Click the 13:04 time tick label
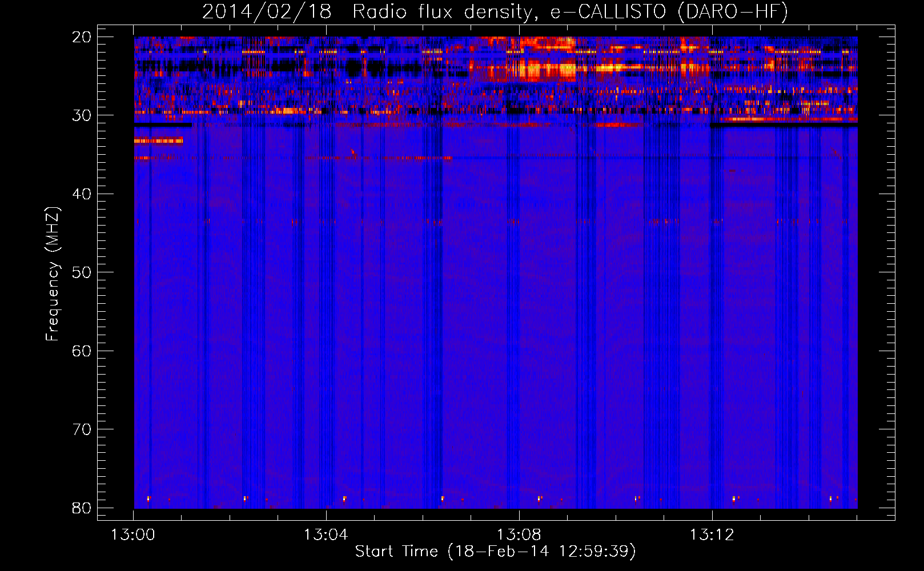Image resolution: width=924 pixels, height=571 pixels. click(326, 534)
